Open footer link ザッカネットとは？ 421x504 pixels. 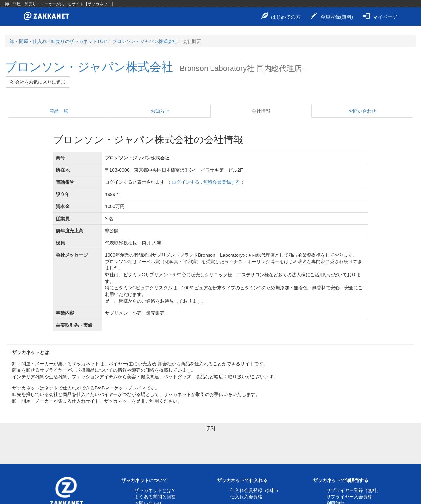coord(155,490)
